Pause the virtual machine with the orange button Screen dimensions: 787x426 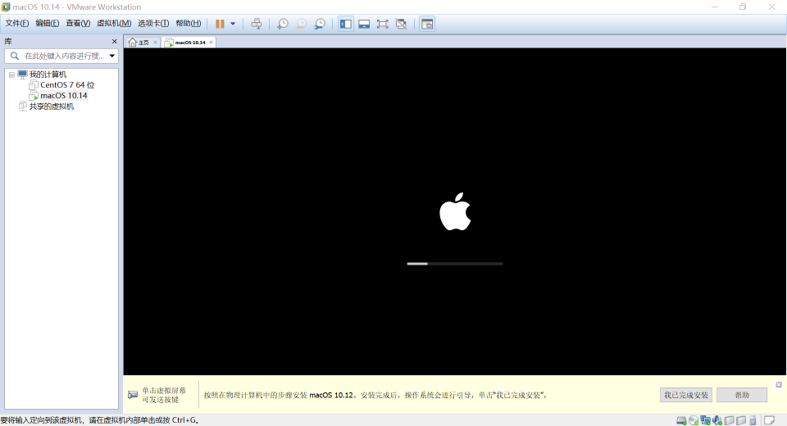[220, 24]
